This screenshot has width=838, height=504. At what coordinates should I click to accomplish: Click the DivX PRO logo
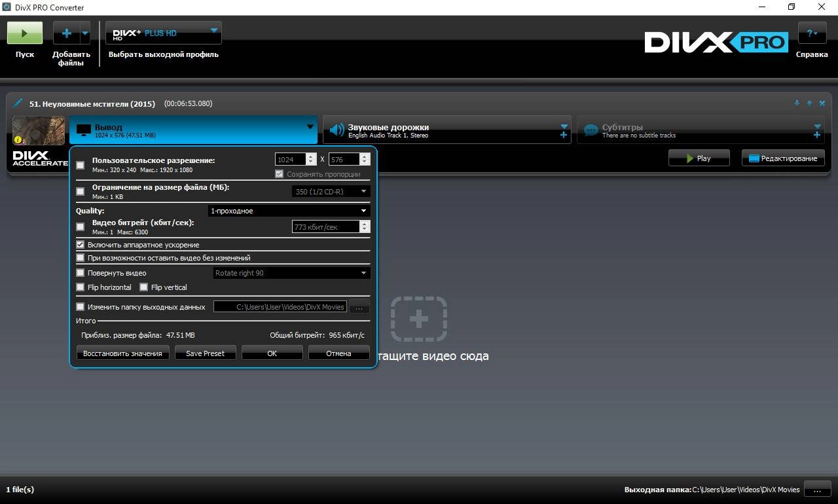[716, 43]
